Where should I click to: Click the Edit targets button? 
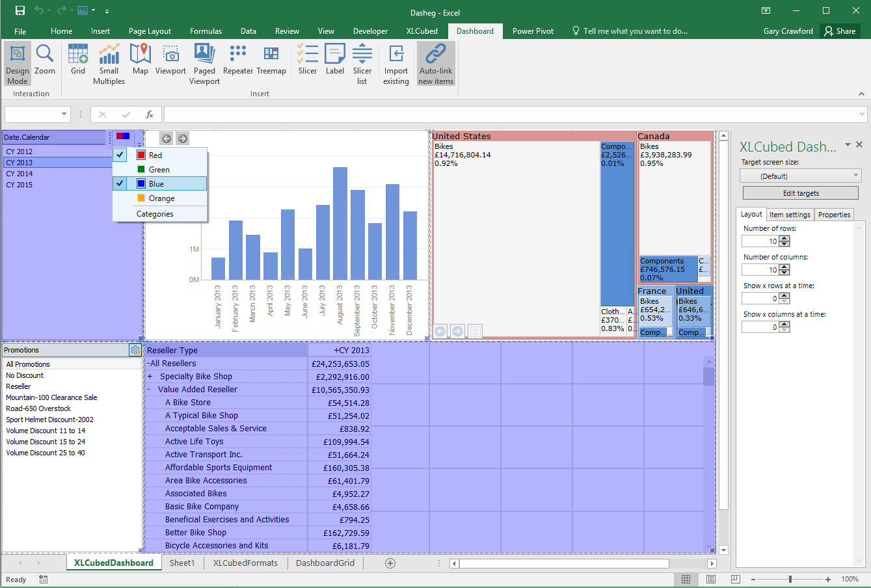tap(801, 193)
